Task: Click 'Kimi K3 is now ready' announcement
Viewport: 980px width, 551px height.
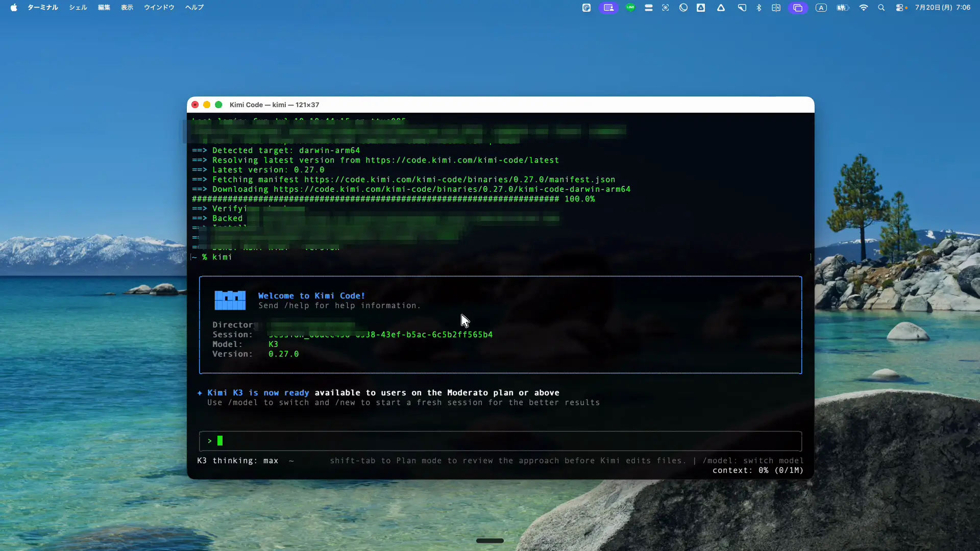Action: [x=258, y=393]
